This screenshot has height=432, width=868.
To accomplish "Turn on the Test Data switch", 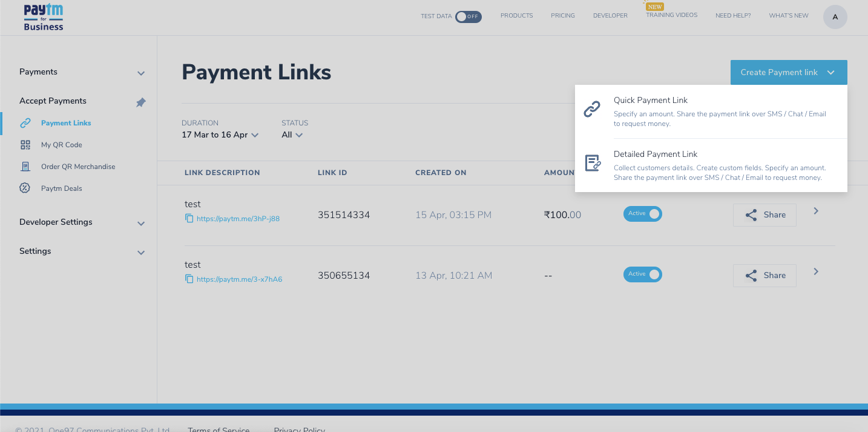I will pyautogui.click(x=468, y=17).
